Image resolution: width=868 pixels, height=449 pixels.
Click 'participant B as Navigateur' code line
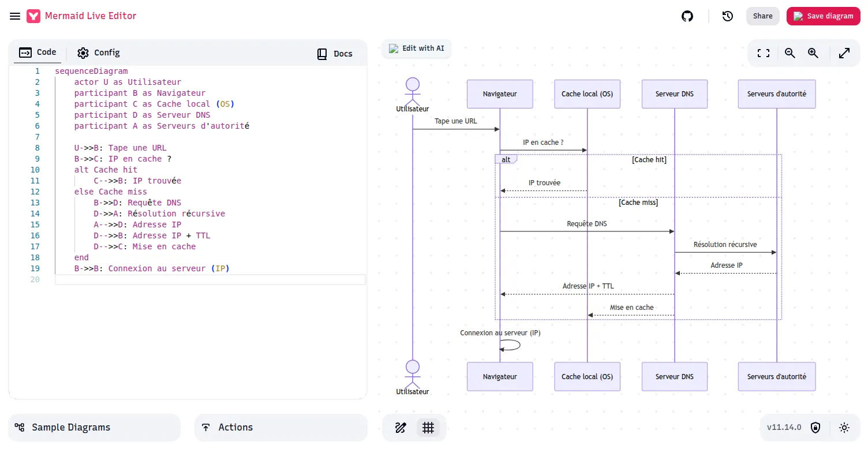(140, 93)
